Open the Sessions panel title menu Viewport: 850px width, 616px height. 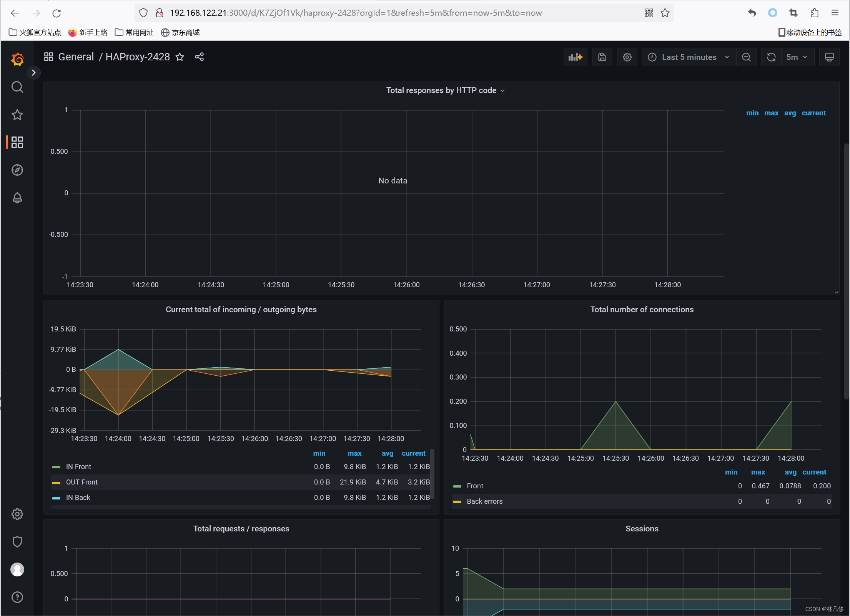click(x=642, y=529)
